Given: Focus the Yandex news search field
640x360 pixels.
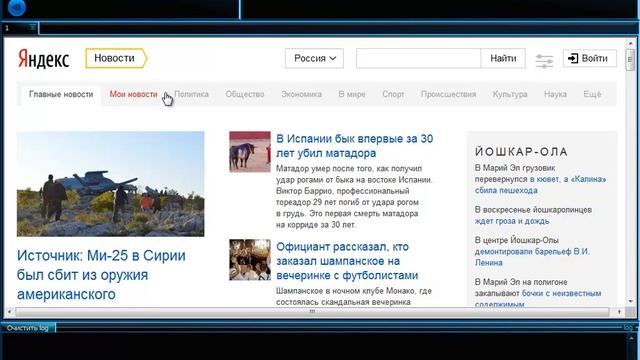Looking at the screenshot, I should (418, 58).
